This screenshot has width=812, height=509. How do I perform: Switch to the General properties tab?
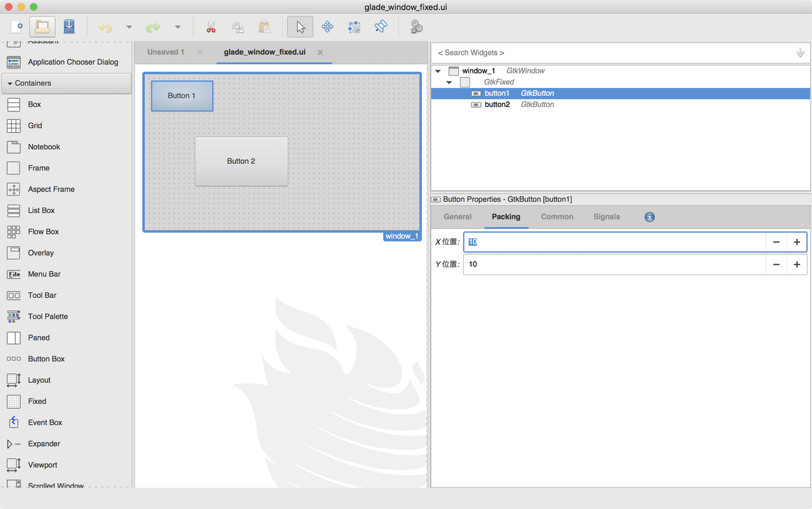click(x=457, y=216)
